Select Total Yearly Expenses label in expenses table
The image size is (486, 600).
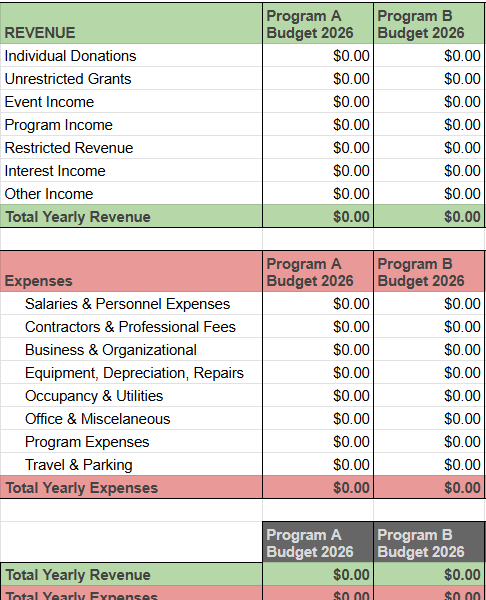131,487
